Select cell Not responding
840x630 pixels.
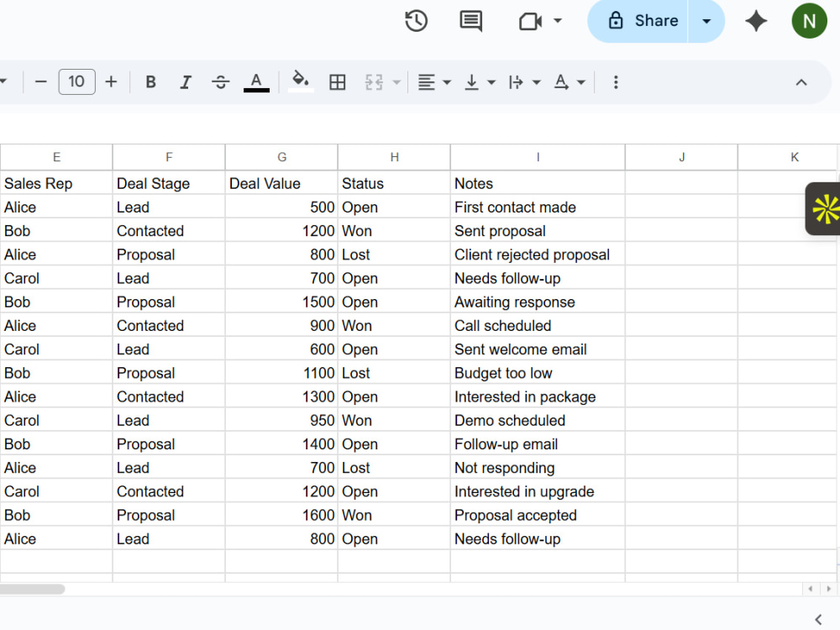point(538,468)
